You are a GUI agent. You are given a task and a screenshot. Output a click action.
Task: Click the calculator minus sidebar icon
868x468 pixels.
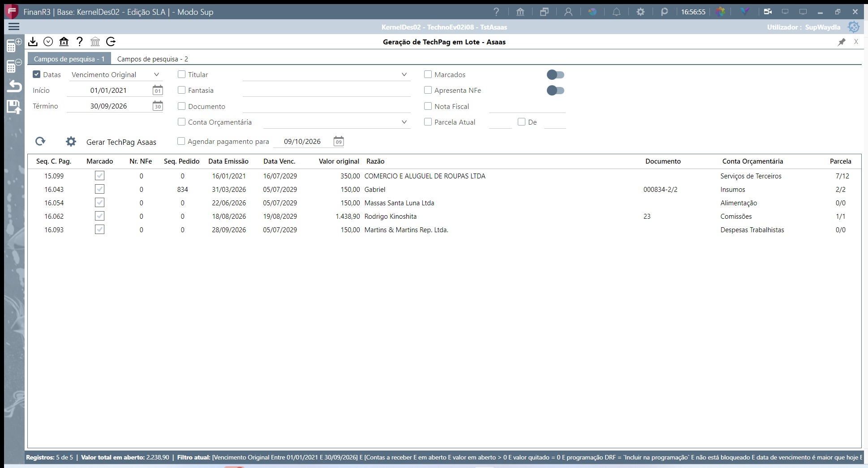click(x=14, y=65)
